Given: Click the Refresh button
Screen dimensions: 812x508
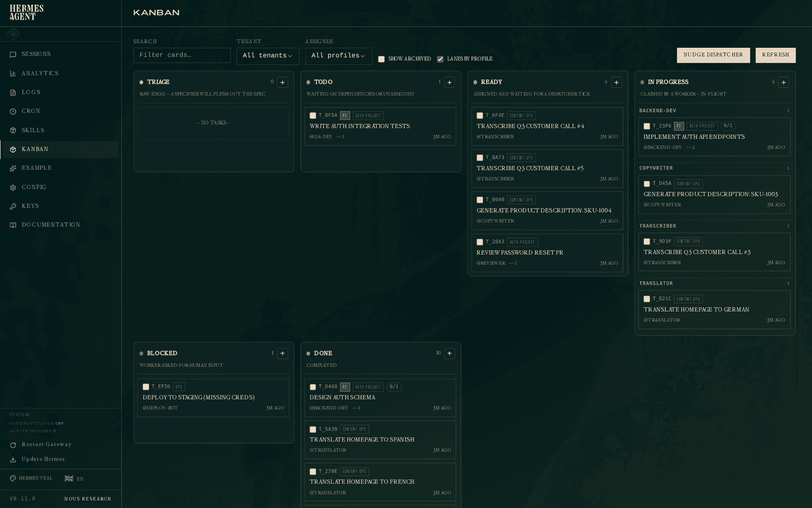Looking at the screenshot, I should pos(776,55).
